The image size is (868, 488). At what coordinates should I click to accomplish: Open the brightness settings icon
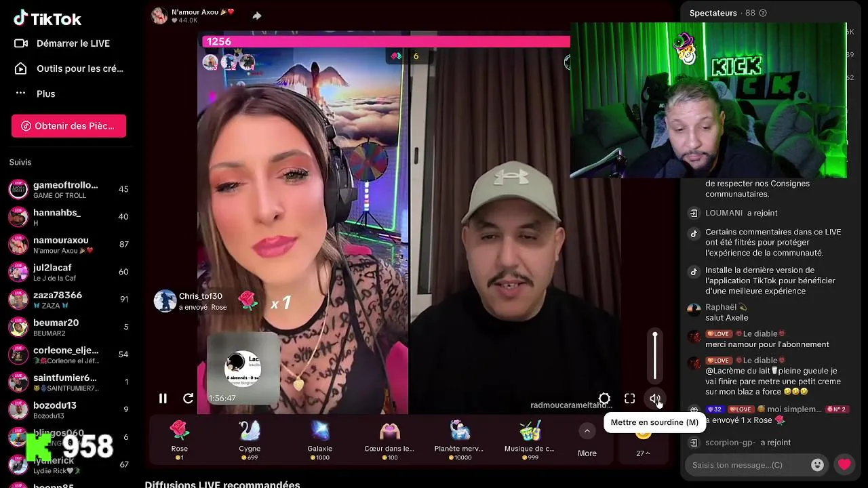click(604, 399)
